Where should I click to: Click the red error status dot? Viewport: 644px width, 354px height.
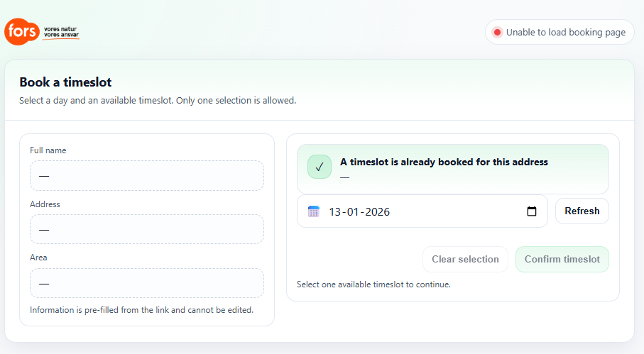tap(497, 32)
